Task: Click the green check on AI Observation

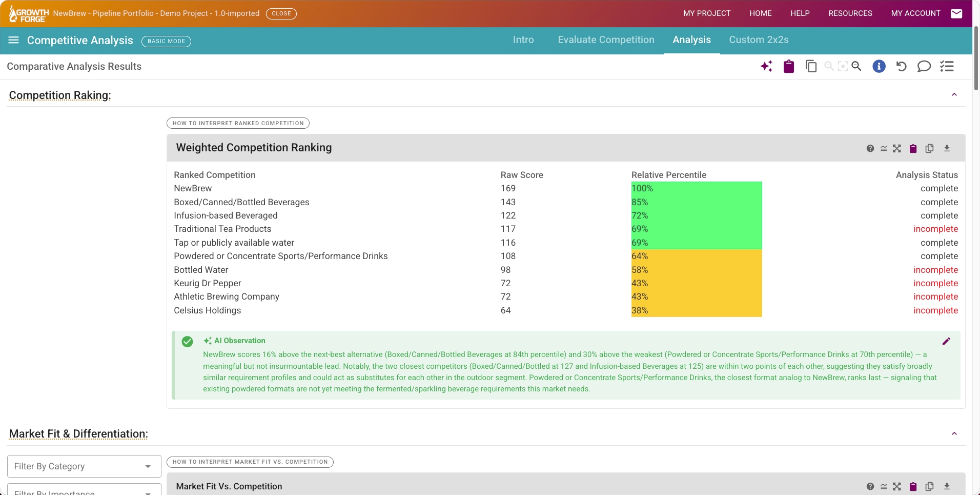Action: pos(188,342)
